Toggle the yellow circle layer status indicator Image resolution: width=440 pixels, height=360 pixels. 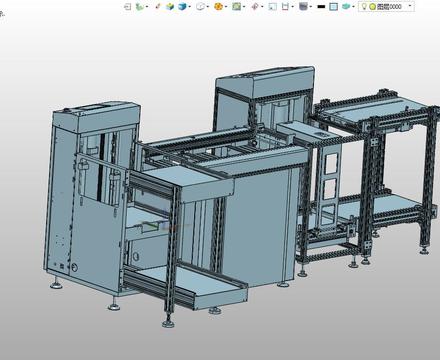point(373,6)
